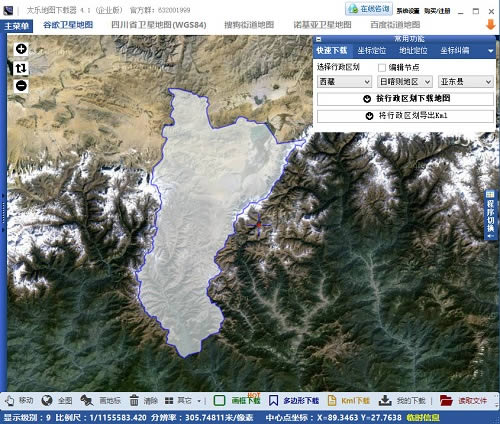Switch to the 坐标定位 tab
The height and width of the screenshot is (424, 500).
pyautogui.click(x=372, y=51)
